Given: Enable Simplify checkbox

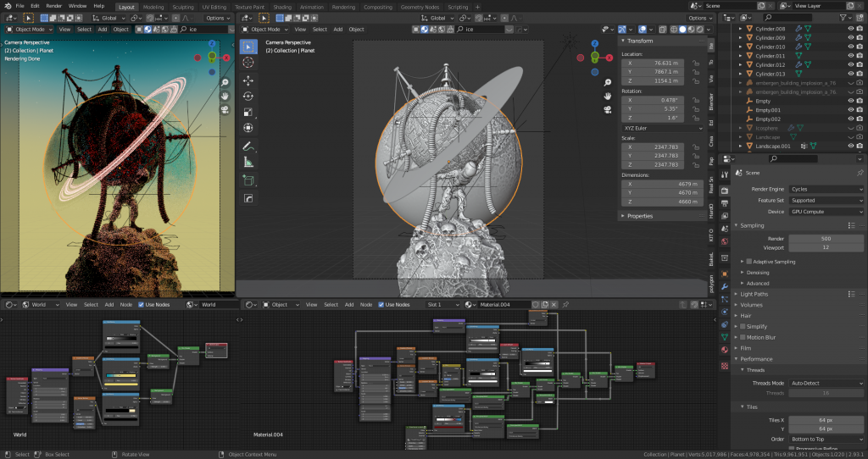Looking at the screenshot, I should [x=743, y=326].
